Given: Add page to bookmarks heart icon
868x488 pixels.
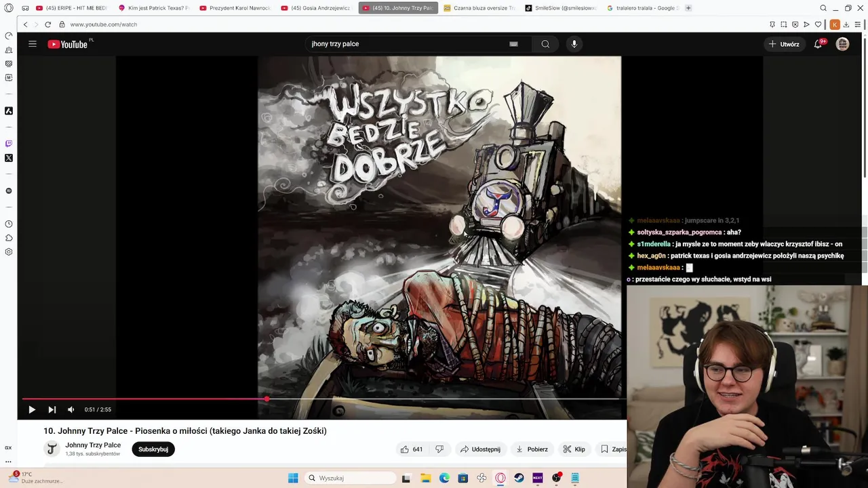Looking at the screenshot, I should (818, 24).
